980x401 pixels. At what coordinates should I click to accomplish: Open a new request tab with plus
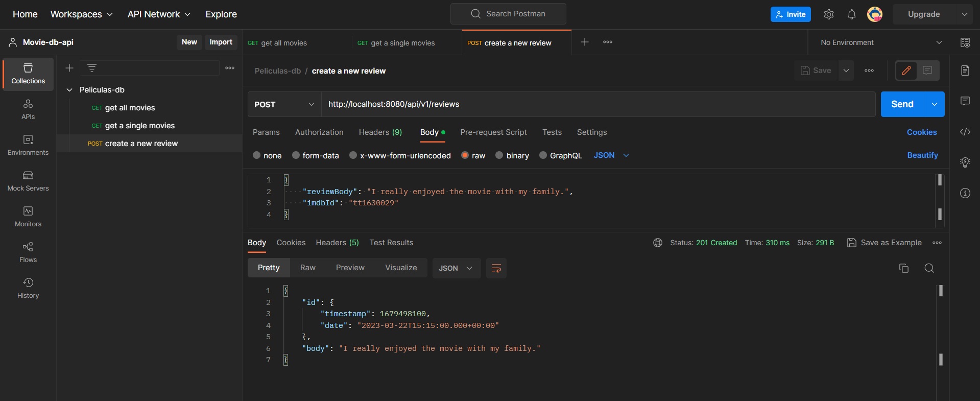pos(585,42)
